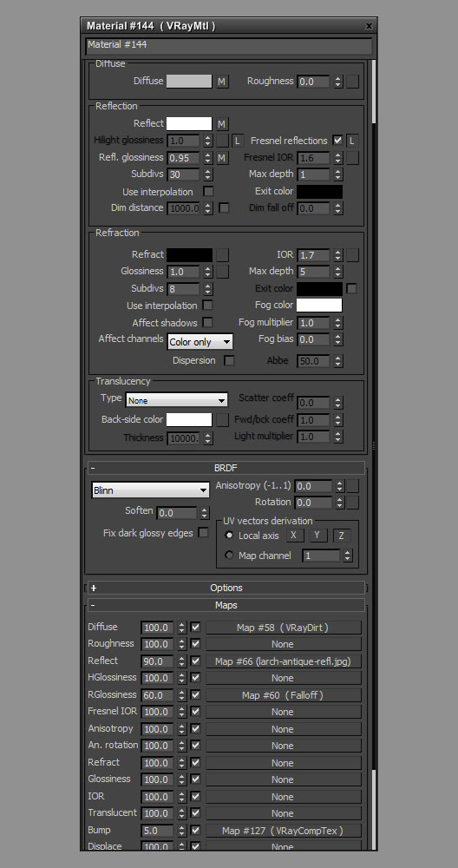Screen dimensions: 458x868
Task: Enable Affect shadows checkbox
Action: point(207,322)
